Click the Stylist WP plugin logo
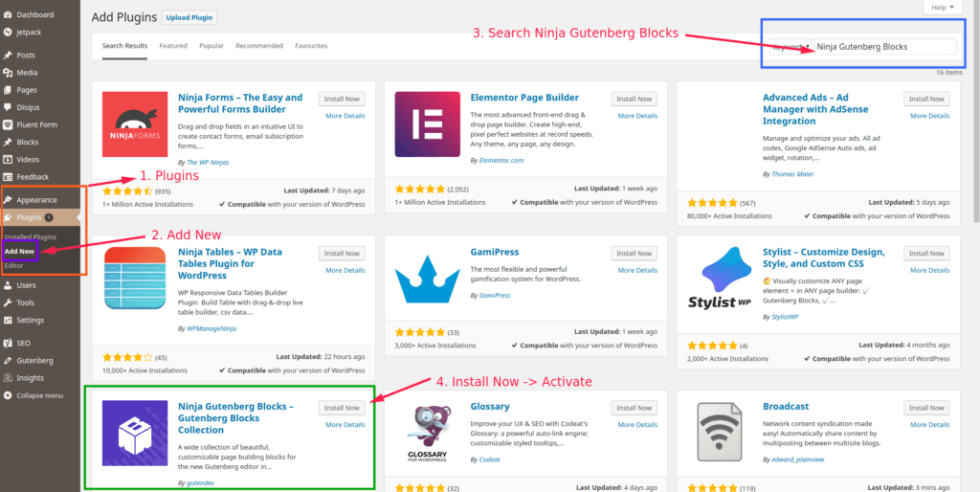The height and width of the screenshot is (492, 980). [x=720, y=279]
